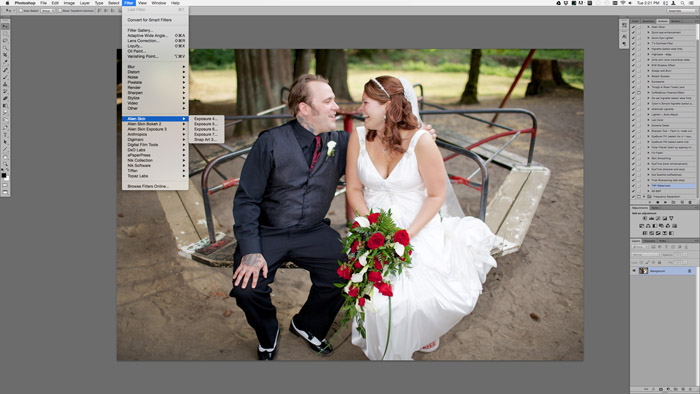
Task: Open the Image menu
Action: 69,3
